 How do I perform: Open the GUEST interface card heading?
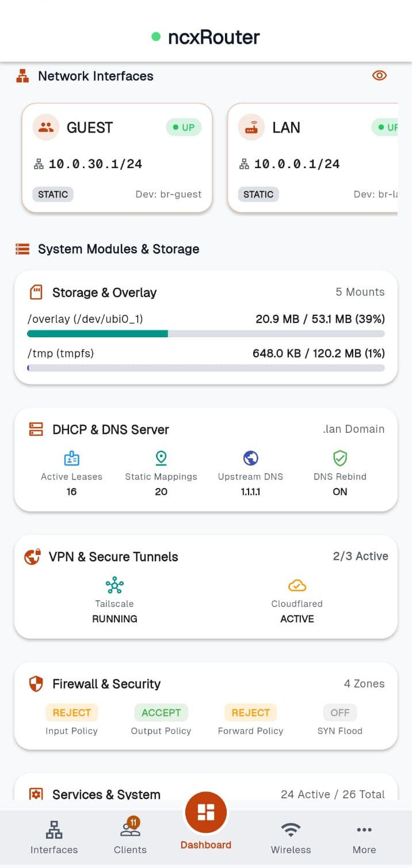click(x=90, y=127)
